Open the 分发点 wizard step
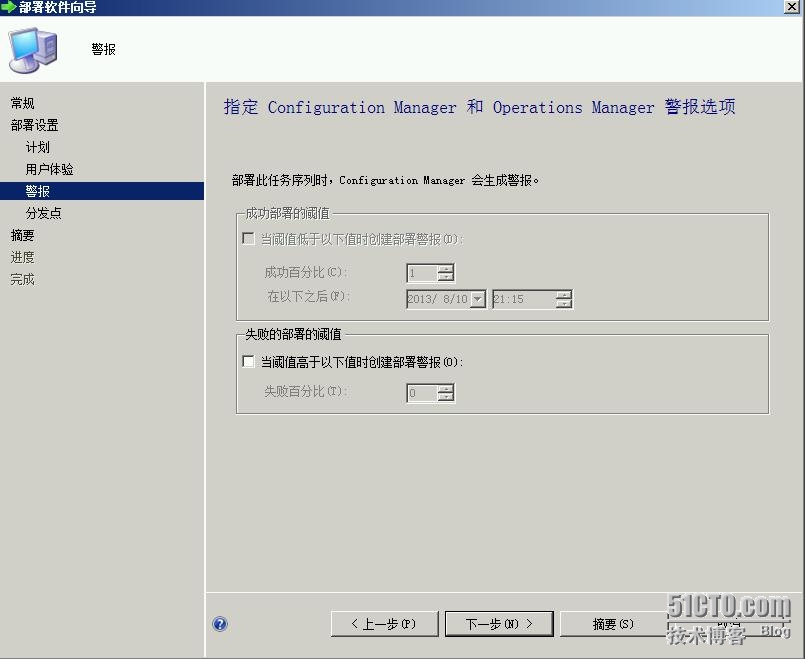Image resolution: width=805 pixels, height=659 pixels. (x=44, y=213)
